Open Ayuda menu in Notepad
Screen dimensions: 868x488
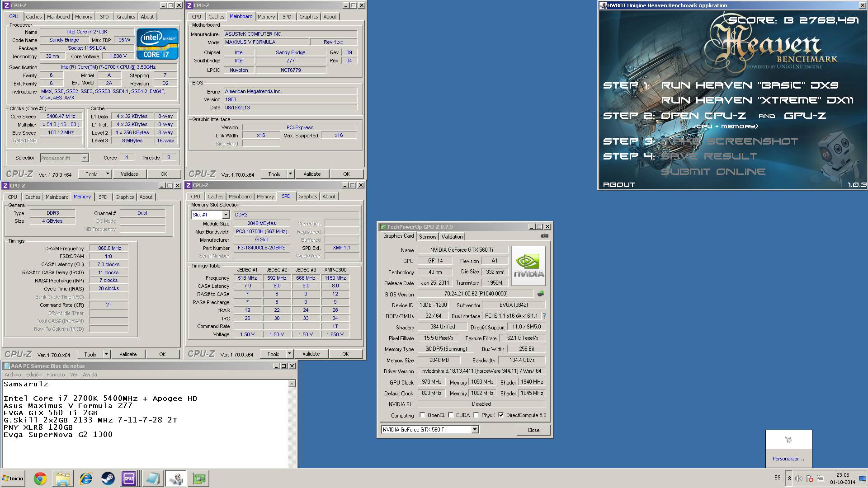[90, 375]
